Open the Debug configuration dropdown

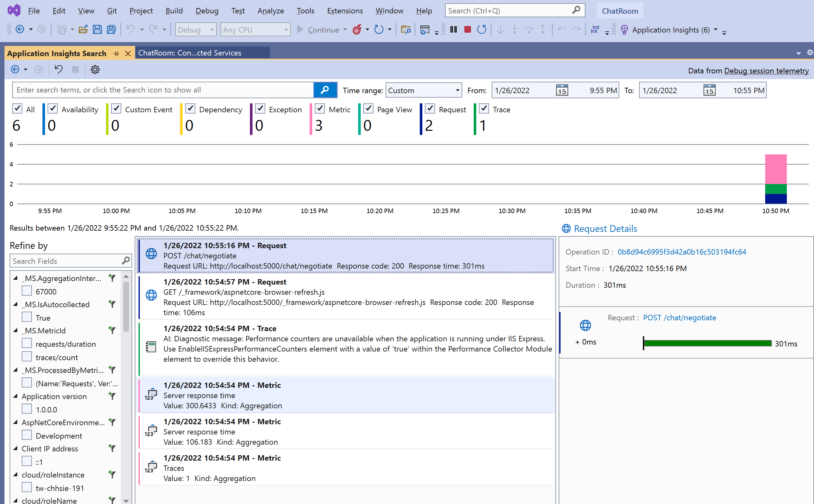point(196,30)
